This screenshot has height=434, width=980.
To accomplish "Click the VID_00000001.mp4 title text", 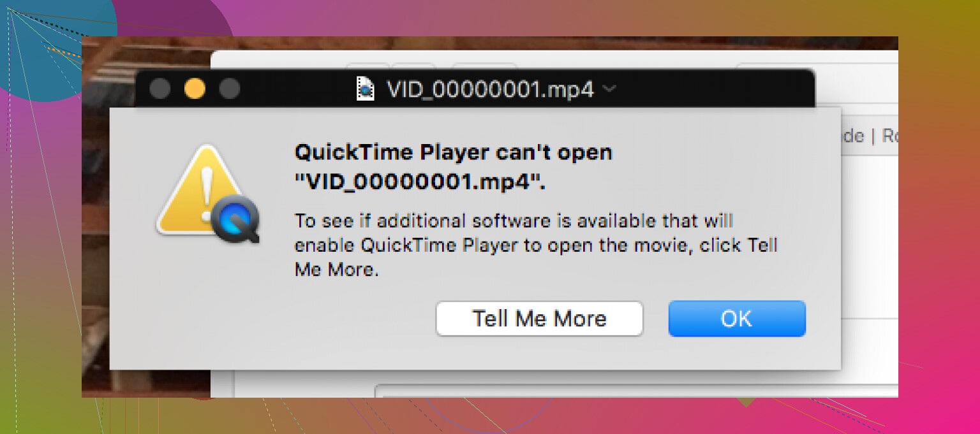I will point(491,89).
